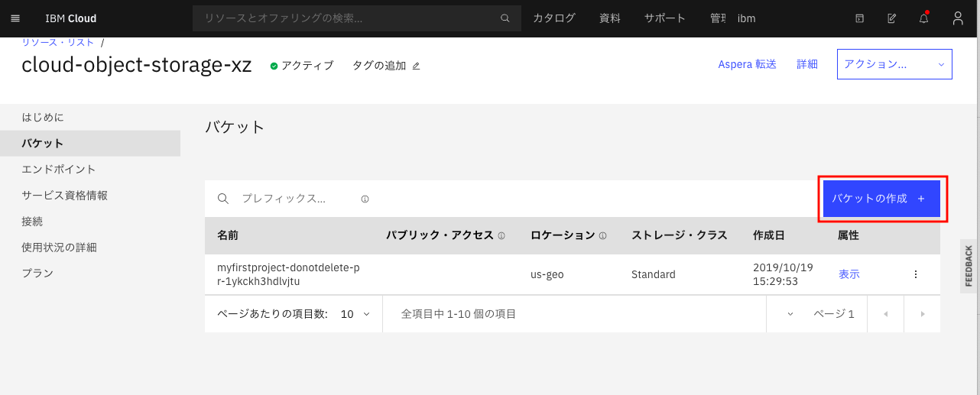The image size is (980, 395).
Task: Click the pencil icon next to タグの追加
Action: point(416,66)
